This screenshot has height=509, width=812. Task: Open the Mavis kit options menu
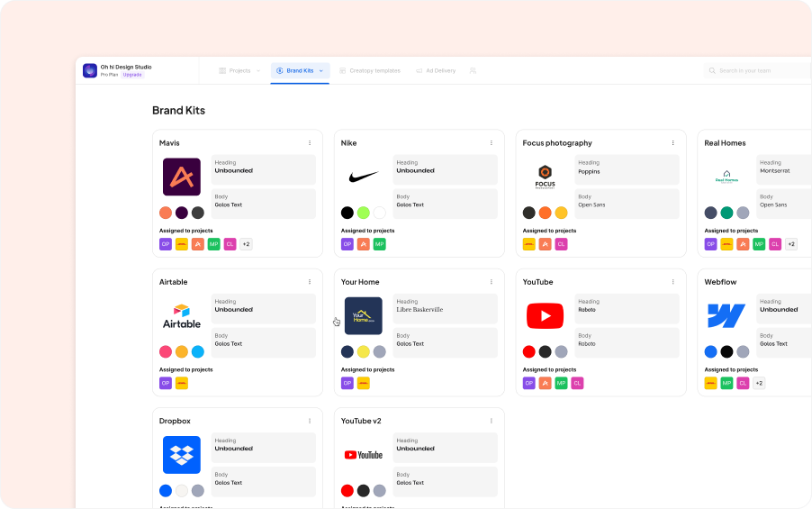tap(310, 143)
